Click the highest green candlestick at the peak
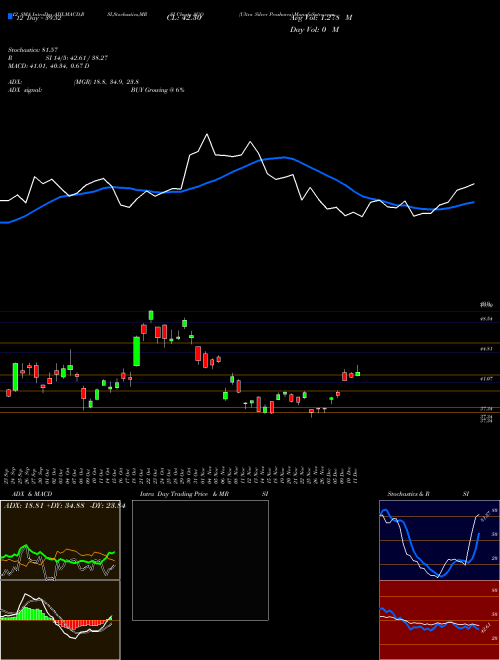Image resolution: width=500 pixels, height=660 pixels. coord(151,315)
